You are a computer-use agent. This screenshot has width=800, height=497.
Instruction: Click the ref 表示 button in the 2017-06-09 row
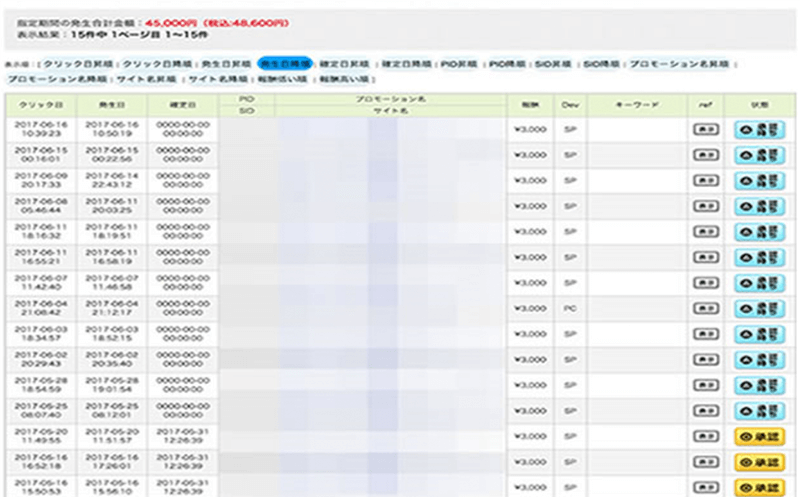(705, 181)
